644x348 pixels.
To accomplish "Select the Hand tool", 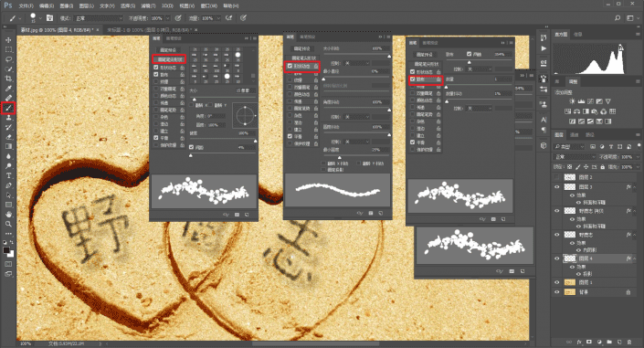I will [x=8, y=214].
